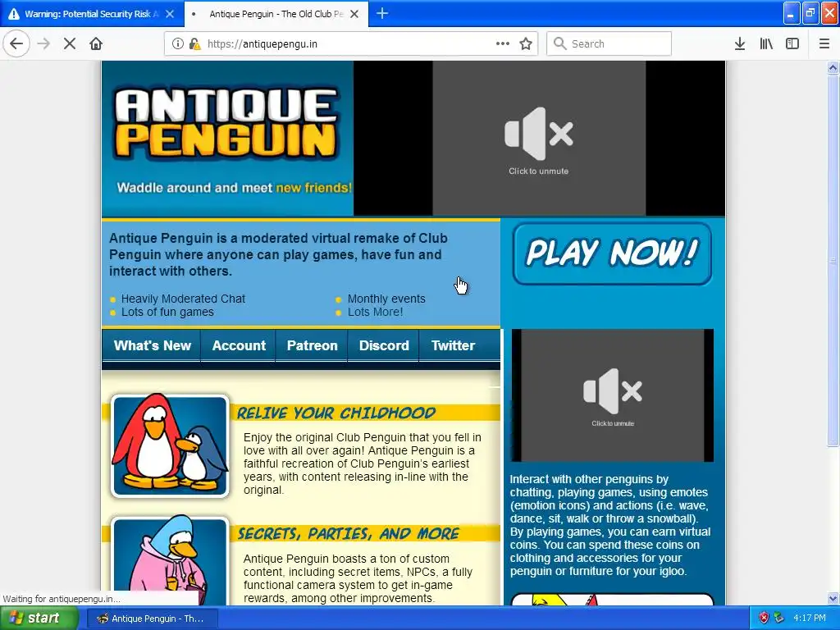Image resolution: width=840 pixels, height=630 pixels.
Task: Open the Discord menu link
Action: 384,345
